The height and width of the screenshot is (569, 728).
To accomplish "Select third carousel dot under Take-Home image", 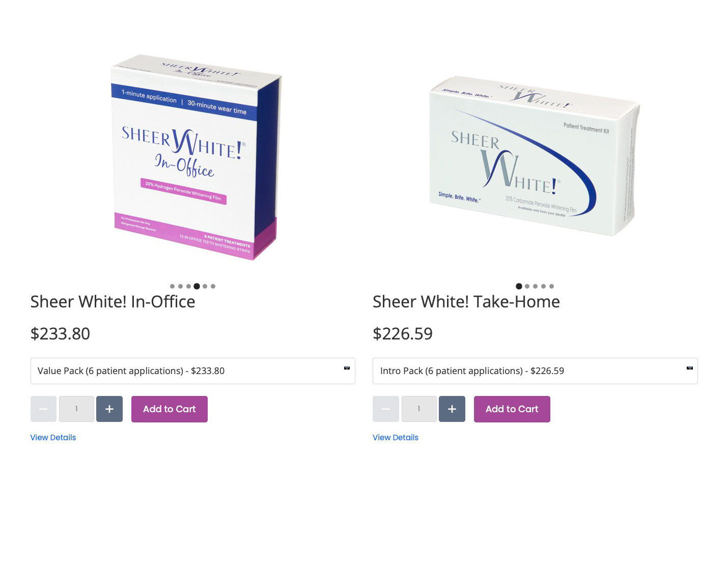I will (x=535, y=286).
